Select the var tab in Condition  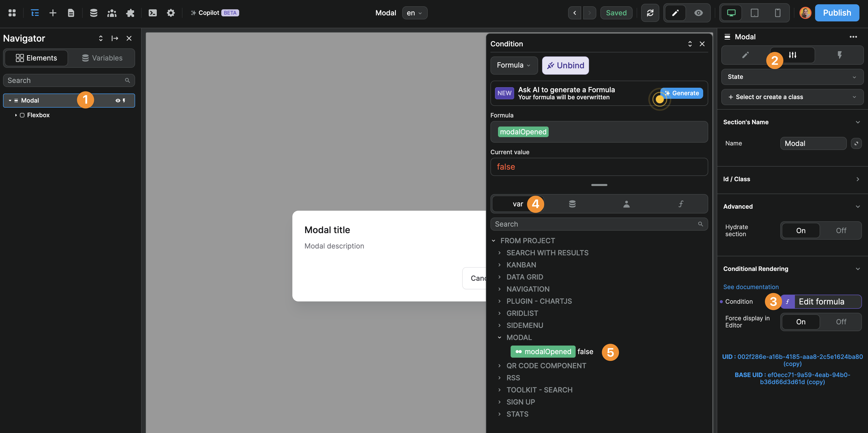point(518,204)
